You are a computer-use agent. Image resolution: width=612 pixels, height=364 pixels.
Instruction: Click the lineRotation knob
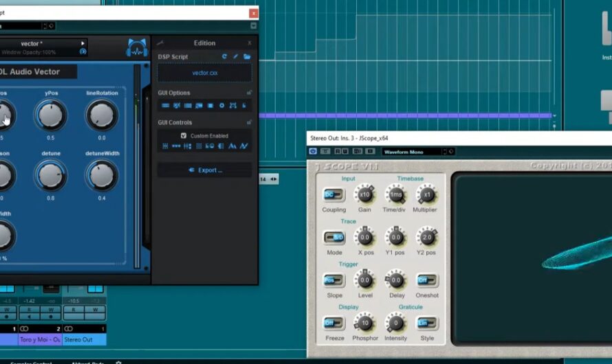(x=102, y=115)
